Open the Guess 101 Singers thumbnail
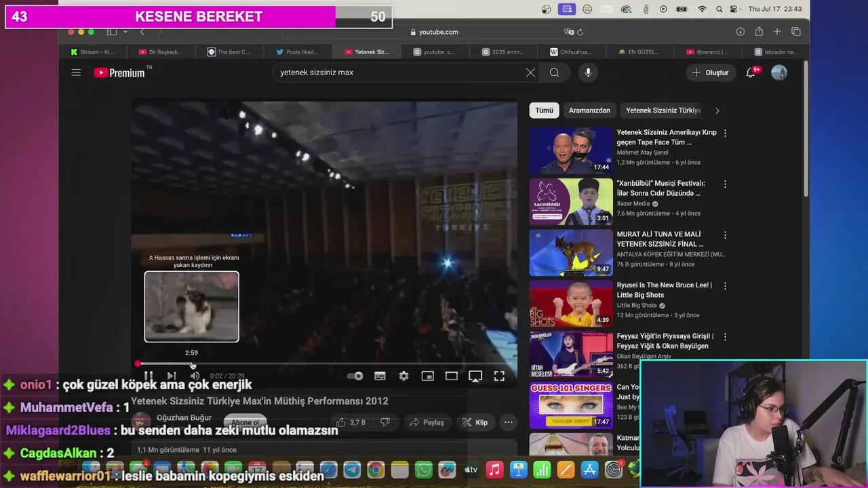868x488 pixels. point(571,405)
